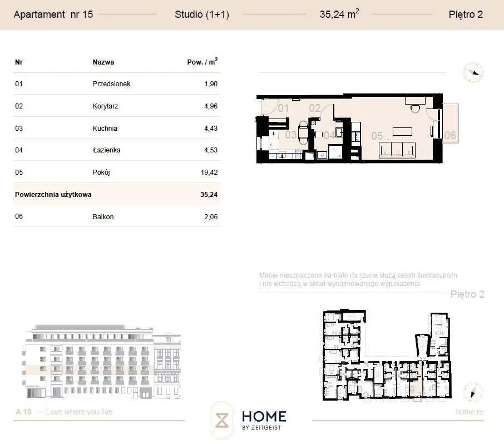Click the 'Korytarz' row name

click(x=105, y=106)
